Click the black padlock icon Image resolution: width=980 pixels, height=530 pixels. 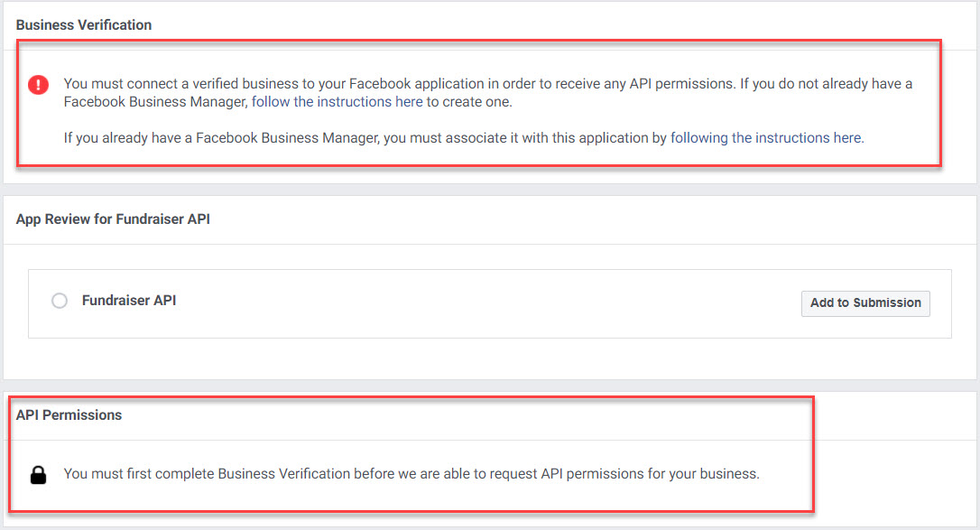38,475
